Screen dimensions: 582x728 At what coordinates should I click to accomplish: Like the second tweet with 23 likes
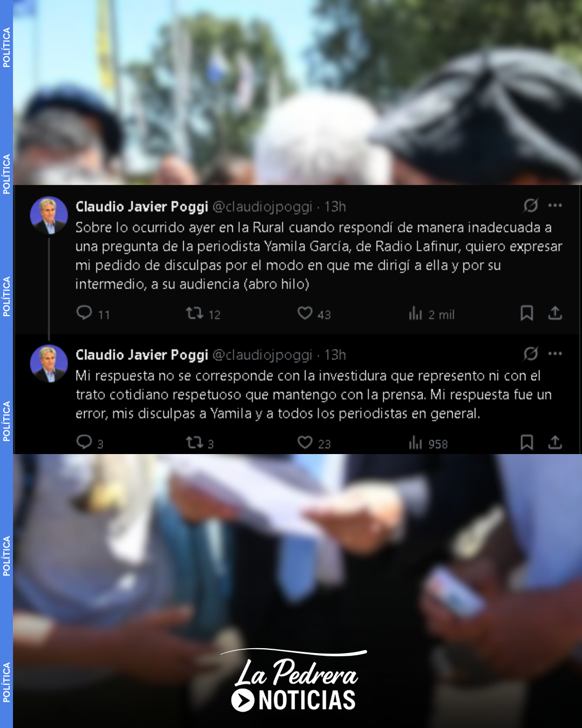[305, 442]
